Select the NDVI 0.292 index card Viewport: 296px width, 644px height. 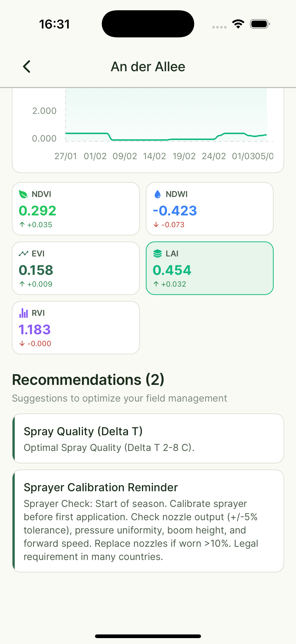point(76,209)
